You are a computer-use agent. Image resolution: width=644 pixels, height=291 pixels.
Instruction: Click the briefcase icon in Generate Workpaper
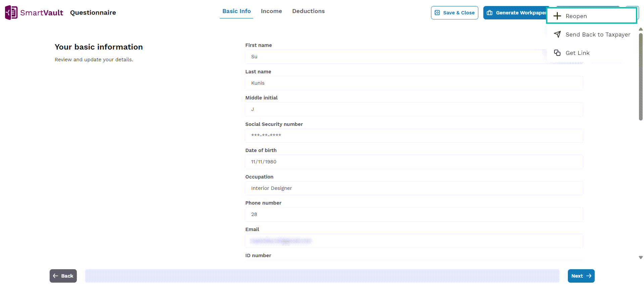(x=490, y=13)
